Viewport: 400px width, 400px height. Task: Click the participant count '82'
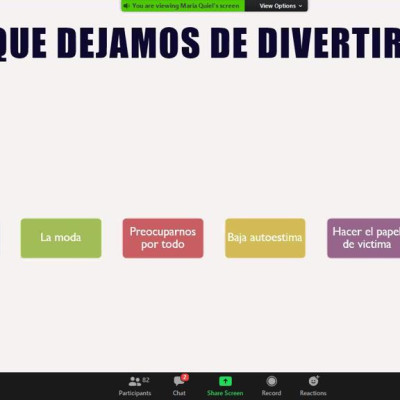pyautogui.click(x=146, y=380)
